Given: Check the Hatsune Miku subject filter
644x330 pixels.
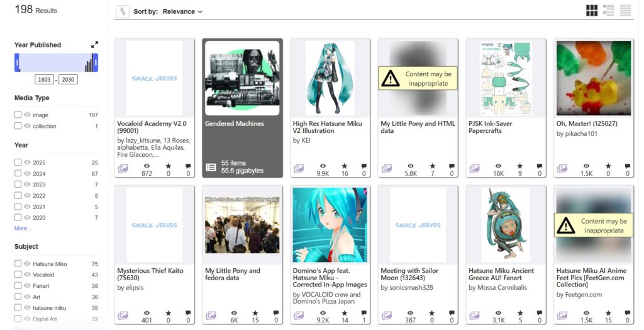Looking at the screenshot, I should pyautogui.click(x=18, y=263).
